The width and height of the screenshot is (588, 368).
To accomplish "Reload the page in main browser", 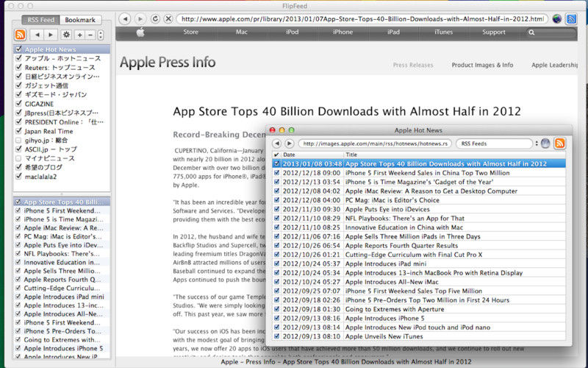I will pyautogui.click(x=155, y=19).
